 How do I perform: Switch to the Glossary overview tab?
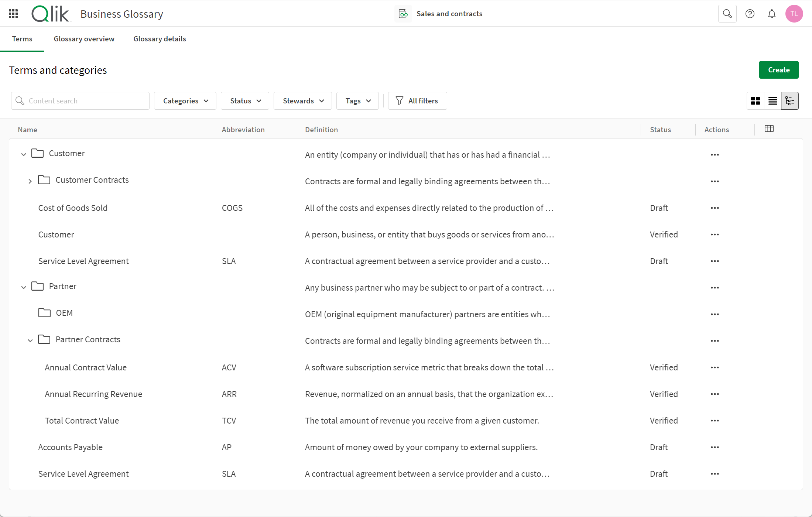(84, 38)
